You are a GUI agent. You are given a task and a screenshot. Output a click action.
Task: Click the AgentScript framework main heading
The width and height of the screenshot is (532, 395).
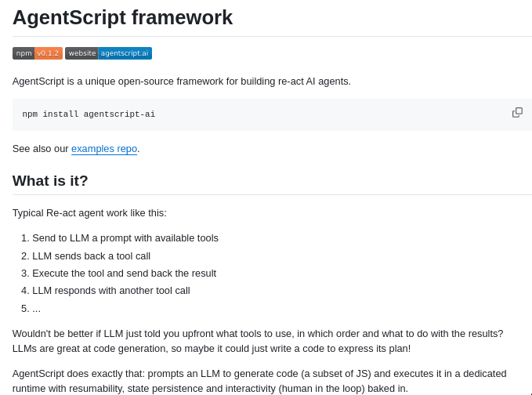coord(122,17)
